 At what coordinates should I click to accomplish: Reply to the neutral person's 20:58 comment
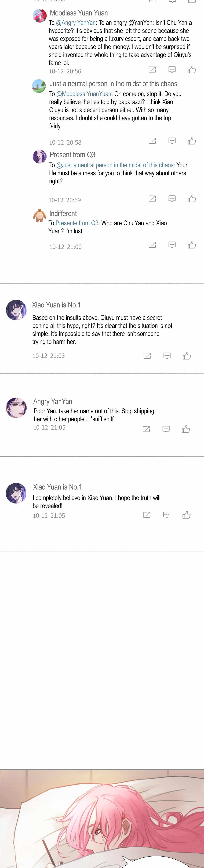pos(172,141)
